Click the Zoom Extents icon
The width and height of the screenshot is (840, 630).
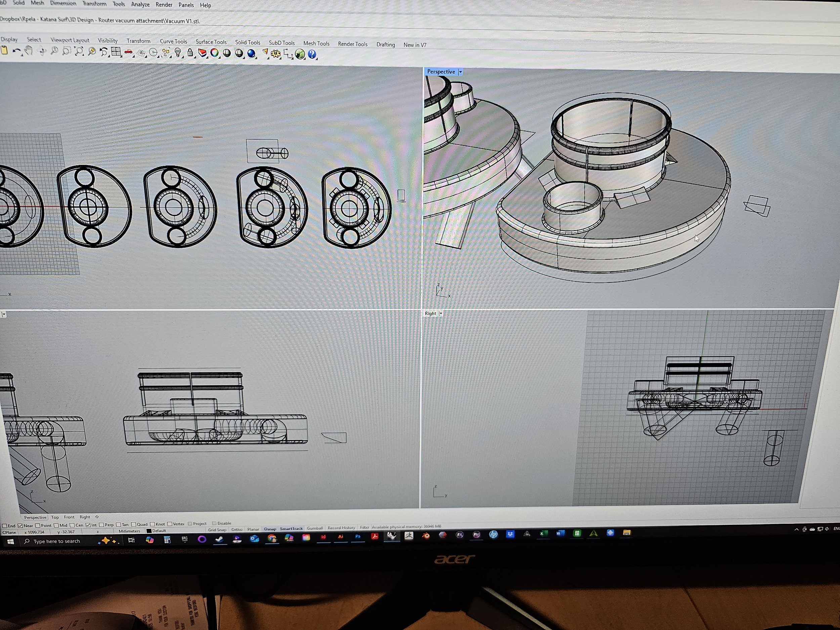79,51
